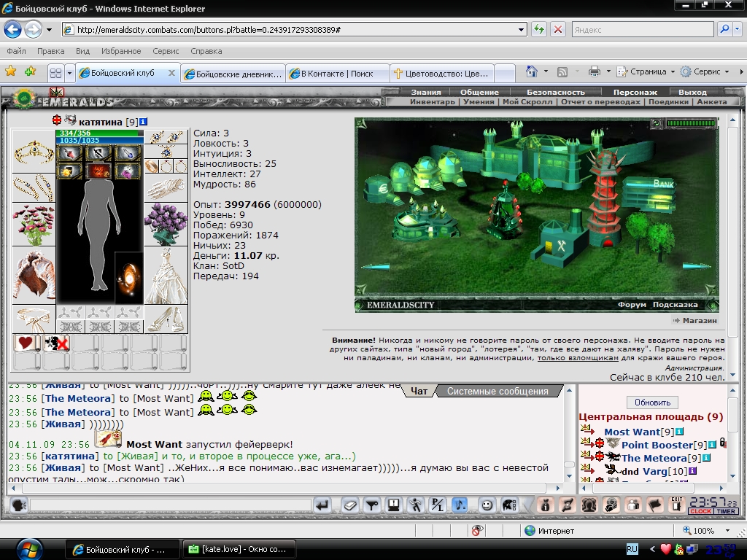Viewport: 747px width, 560px height.
Task: Open Point Booster player in list
Action: point(657,446)
